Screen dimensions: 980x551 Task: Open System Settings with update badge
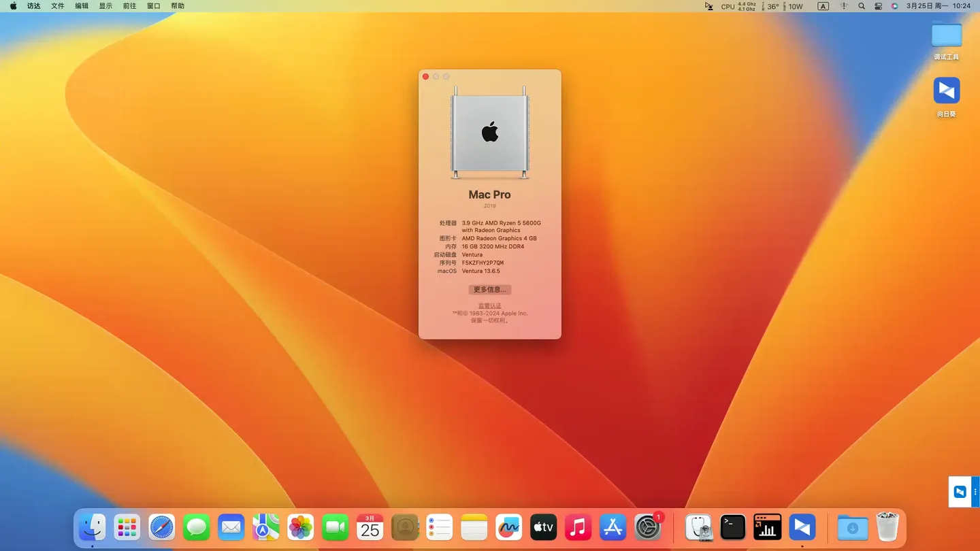coord(647,527)
